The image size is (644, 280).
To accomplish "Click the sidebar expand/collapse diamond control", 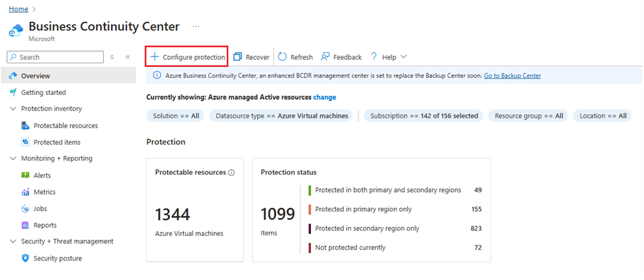I will [x=112, y=57].
